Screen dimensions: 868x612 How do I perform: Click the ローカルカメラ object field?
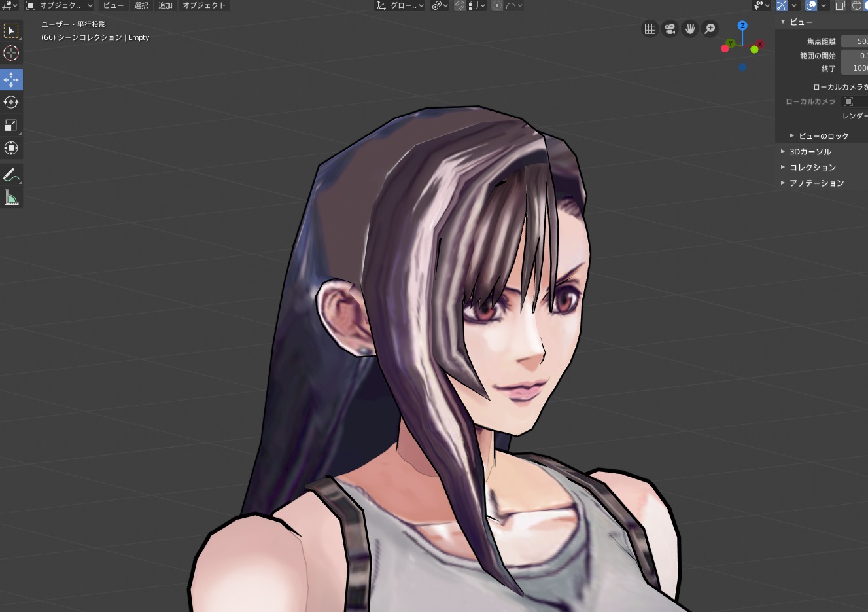point(854,101)
